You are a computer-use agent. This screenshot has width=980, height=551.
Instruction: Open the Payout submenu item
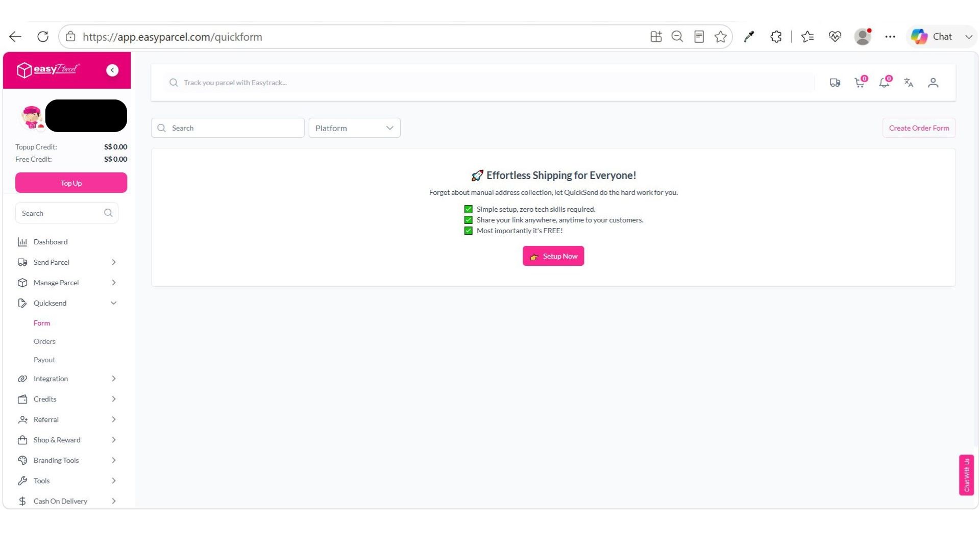tap(44, 360)
